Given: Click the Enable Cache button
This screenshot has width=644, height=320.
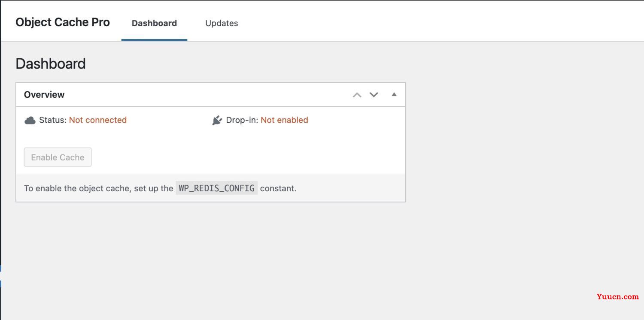Looking at the screenshot, I should click(58, 157).
